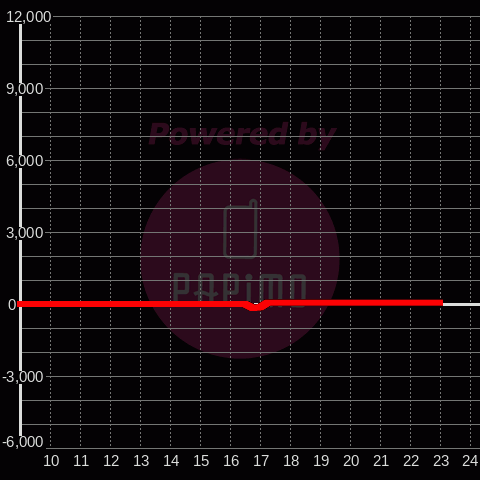Click the white vertical y-axis line
The width and height of the screenshot is (480, 480).
pos(21,230)
